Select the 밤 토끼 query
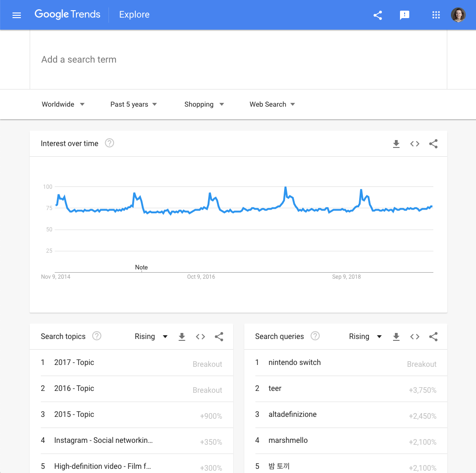Screen dimensions: 476x473 346,463
